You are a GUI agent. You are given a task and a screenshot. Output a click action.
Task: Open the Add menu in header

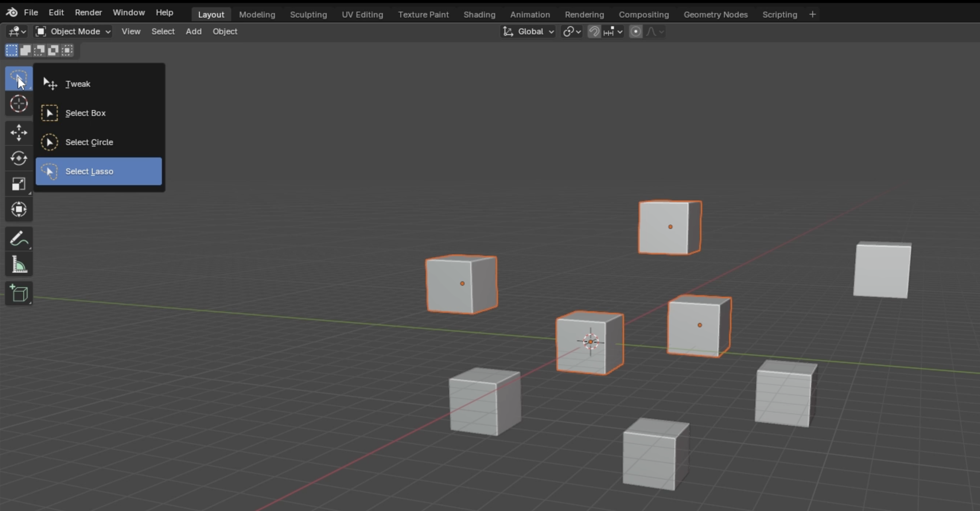click(193, 32)
